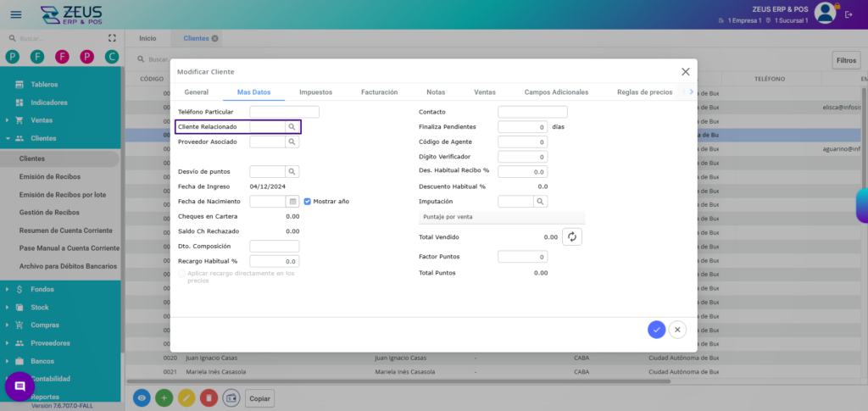
Task: Expand the Fondos menu in sidebar
Action: [x=42, y=289]
